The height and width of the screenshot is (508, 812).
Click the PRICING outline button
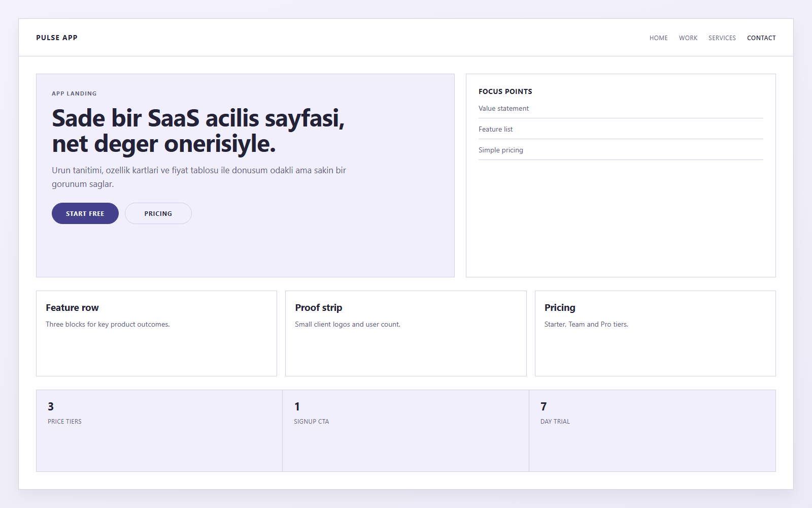[158, 213]
